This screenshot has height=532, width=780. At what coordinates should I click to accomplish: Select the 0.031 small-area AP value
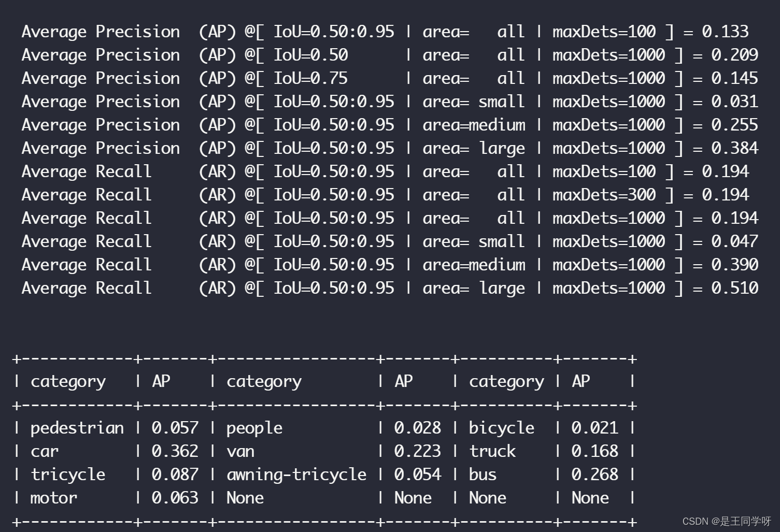tap(734, 102)
